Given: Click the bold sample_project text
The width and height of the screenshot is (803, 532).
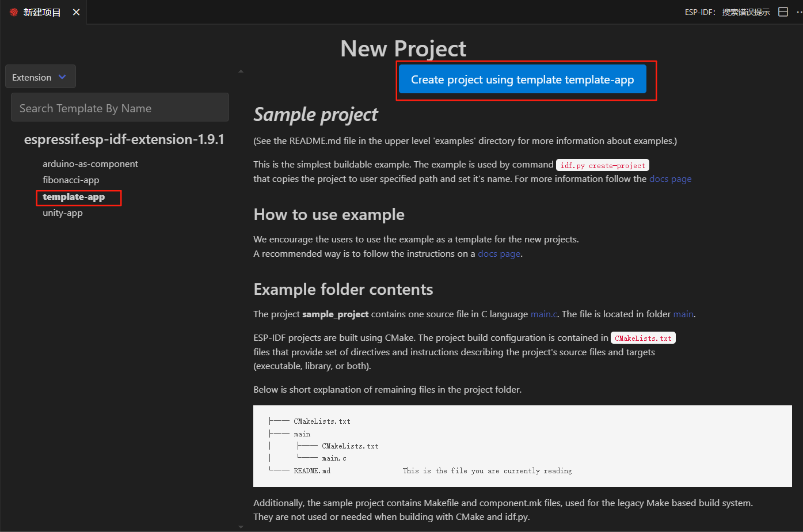Looking at the screenshot, I should click(336, 314).
